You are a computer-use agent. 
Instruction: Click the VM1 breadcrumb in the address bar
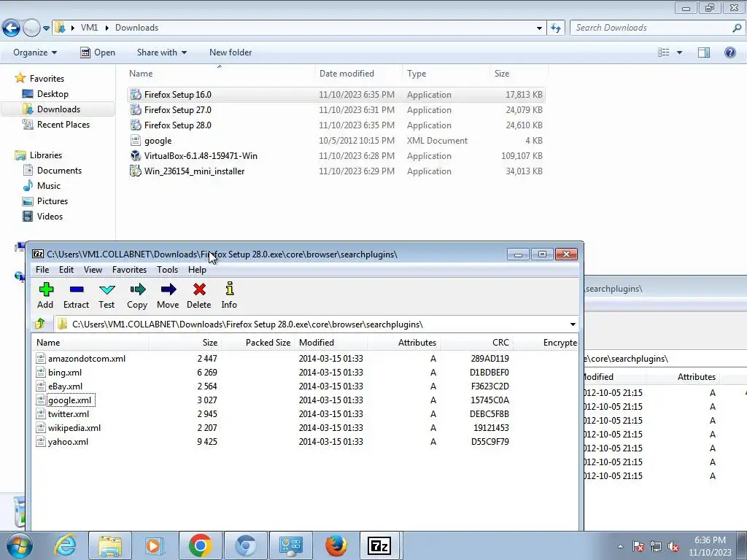click(89, 28)
